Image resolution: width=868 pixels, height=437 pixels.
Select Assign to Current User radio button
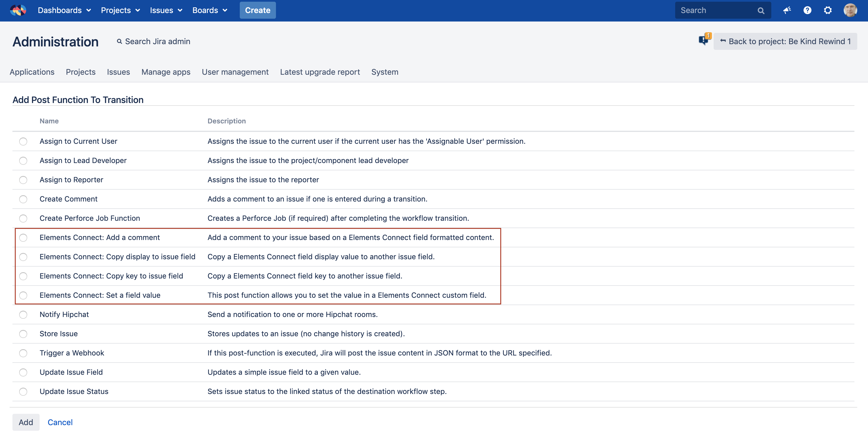[23, 141]
